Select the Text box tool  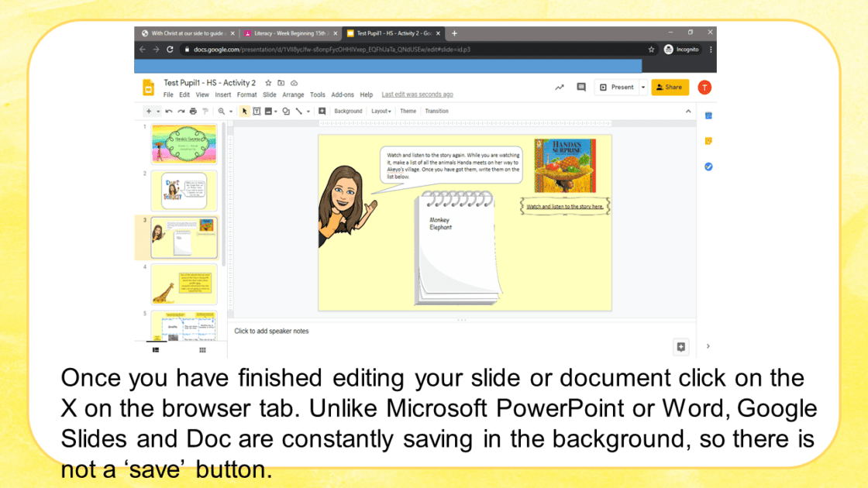point(257,112)
